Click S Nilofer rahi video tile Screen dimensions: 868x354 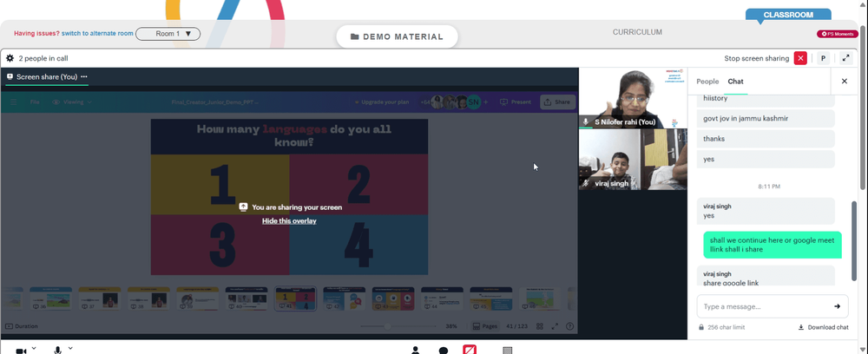[x=633, y=98]
